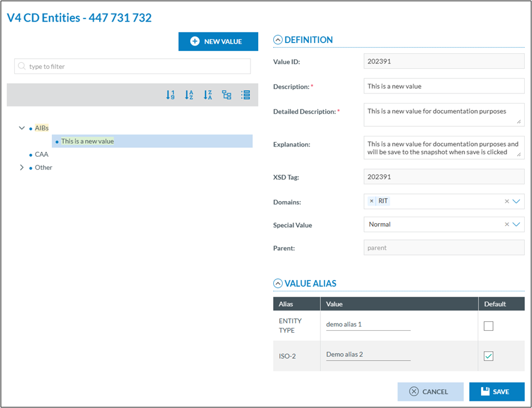The image size is (532, 408).
Task: Sort values alphabetically A to Z
Action: (x=189, y=95)
